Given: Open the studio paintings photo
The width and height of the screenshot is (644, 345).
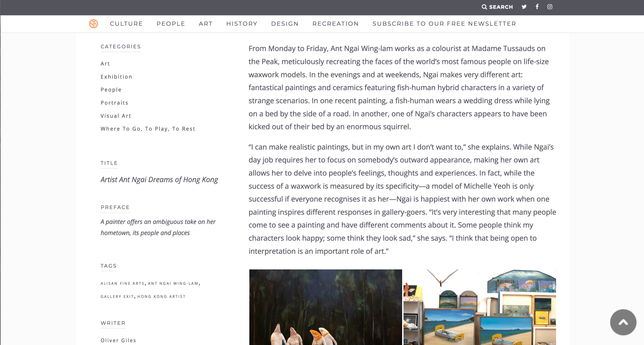Looking at the screenshot, I should pyautogui.click(x=479, y=307).
